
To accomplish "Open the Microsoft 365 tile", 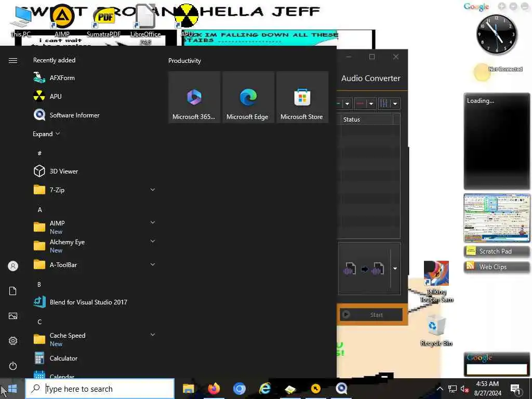I will click(x=194, y=97).
